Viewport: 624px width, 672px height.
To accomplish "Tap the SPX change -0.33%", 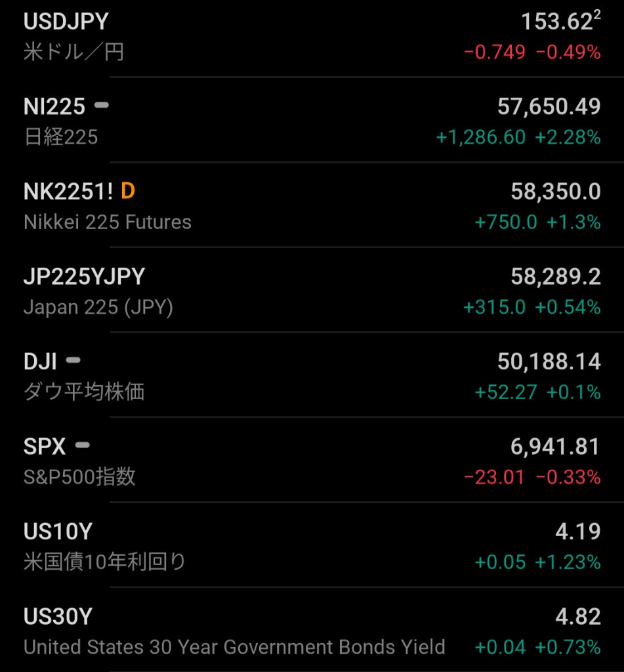I will pyautogui.click(x=568, y=477).
